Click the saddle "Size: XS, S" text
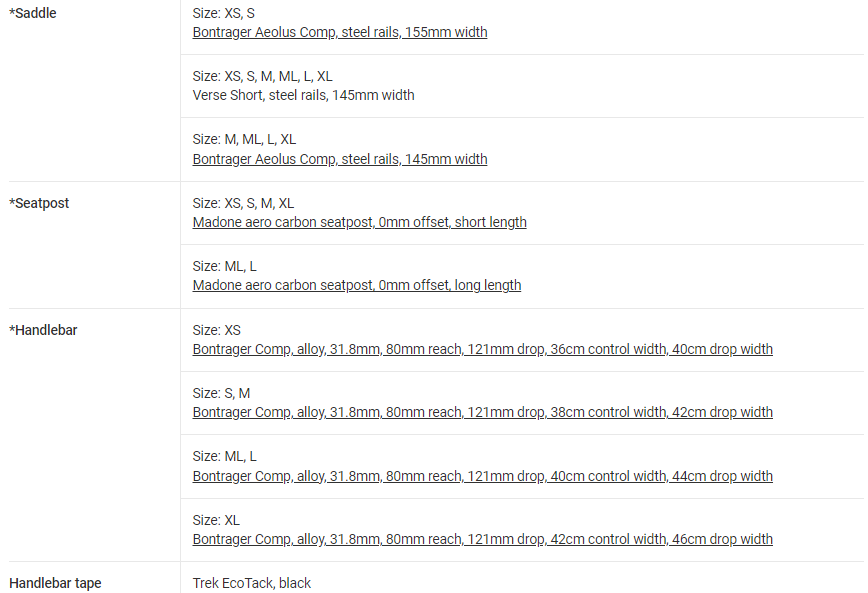The height and width of the screenshot is (593, 868). pos(223,13)
